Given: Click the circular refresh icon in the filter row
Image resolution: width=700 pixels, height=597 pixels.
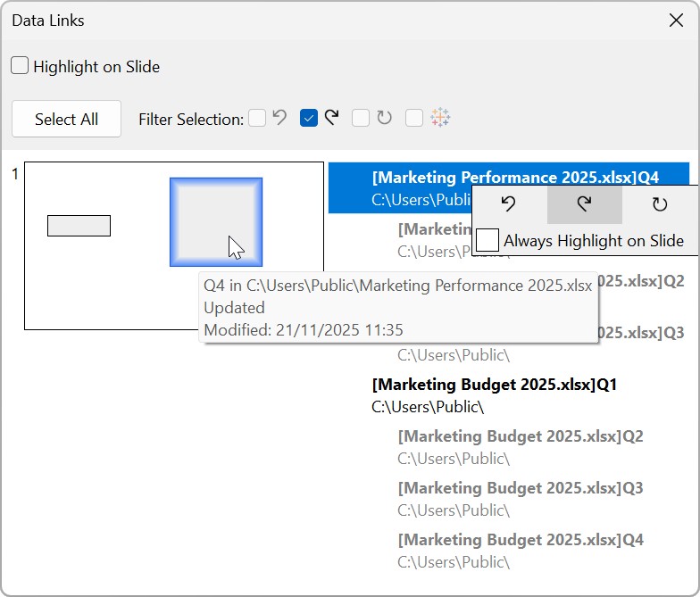Looking at the screenshot, I should click(x=385, y=118).
